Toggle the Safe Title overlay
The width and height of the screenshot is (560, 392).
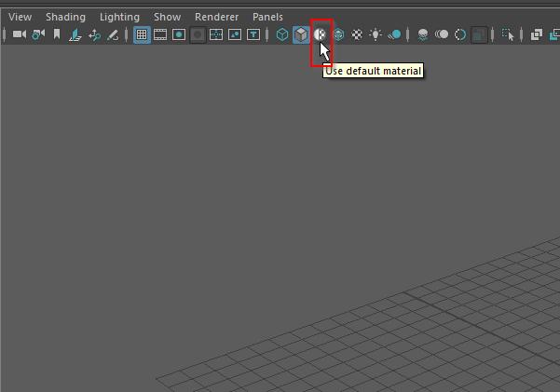pos(253,34)
